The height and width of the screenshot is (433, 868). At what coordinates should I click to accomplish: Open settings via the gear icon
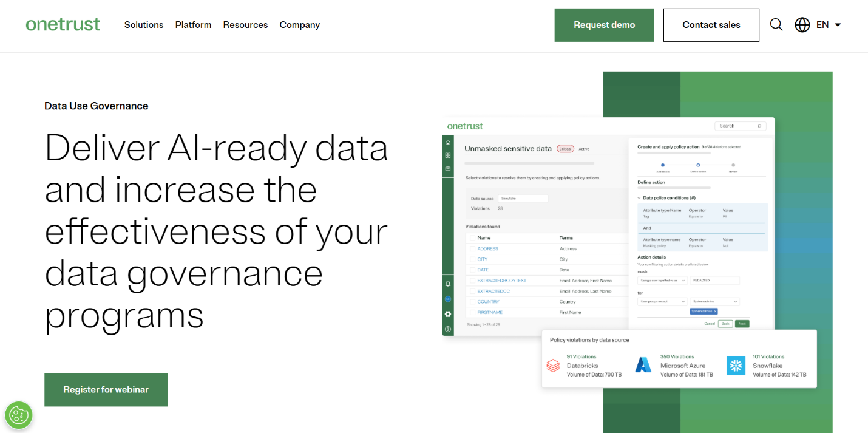(x=448, y=314)
